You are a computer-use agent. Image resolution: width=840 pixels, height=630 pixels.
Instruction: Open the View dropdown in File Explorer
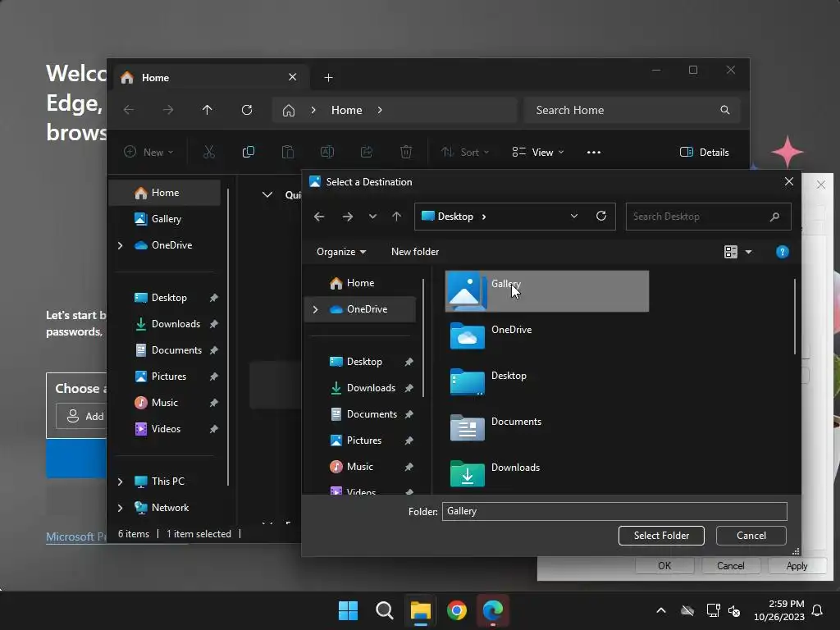click(538, 152)
